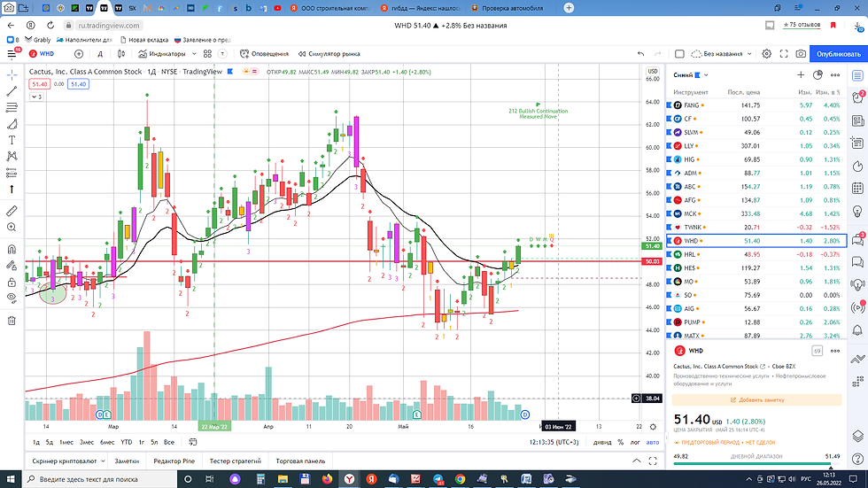Toggle авто auto scale

coord(653,442)
